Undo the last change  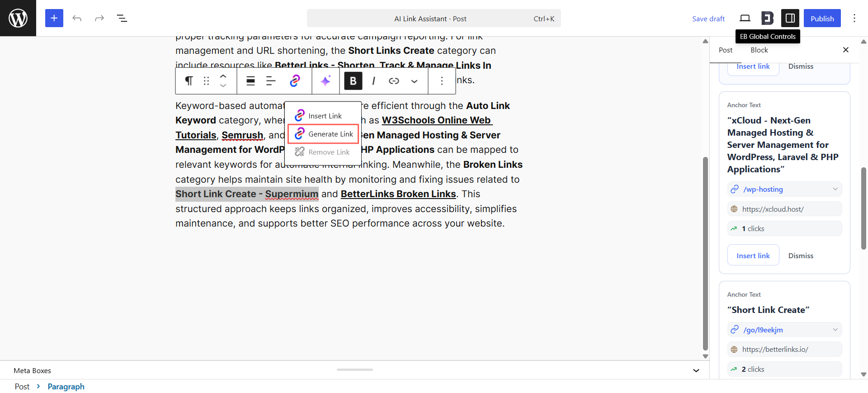(77, 18)
